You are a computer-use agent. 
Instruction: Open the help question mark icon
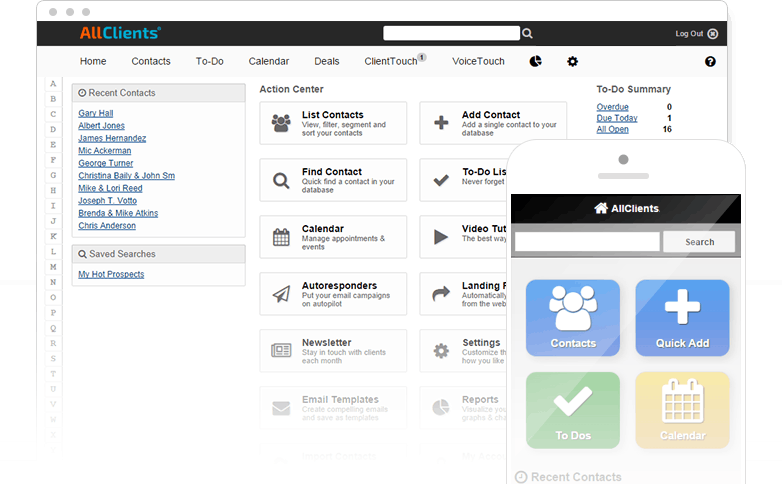pos(710,61)
